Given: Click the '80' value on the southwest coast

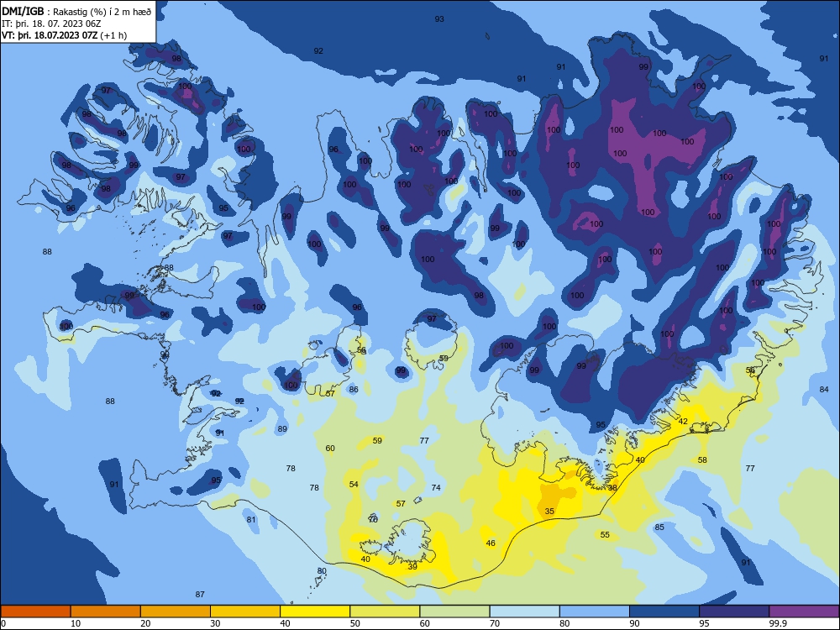Looking at the screenshot, I should 322,570.
